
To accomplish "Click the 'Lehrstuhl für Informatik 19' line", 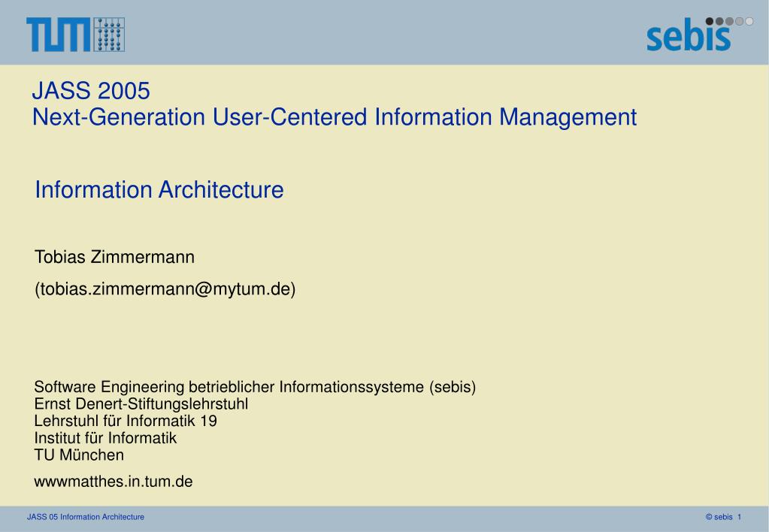I will click(x=126, y=421).
